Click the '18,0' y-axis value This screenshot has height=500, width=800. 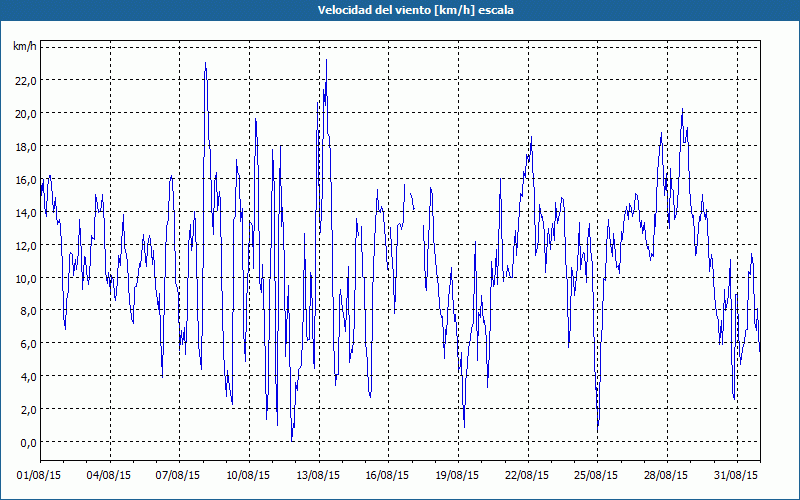tap(26, 147)
